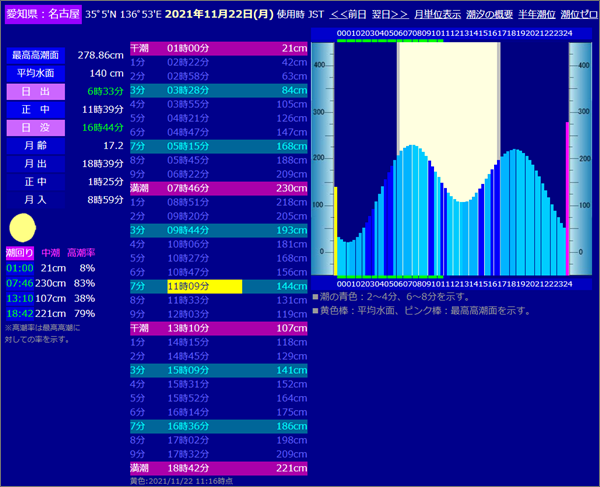Select the 3分 03時28分 84cm row
The image size is (600, 487).
(x=218, y=91)
